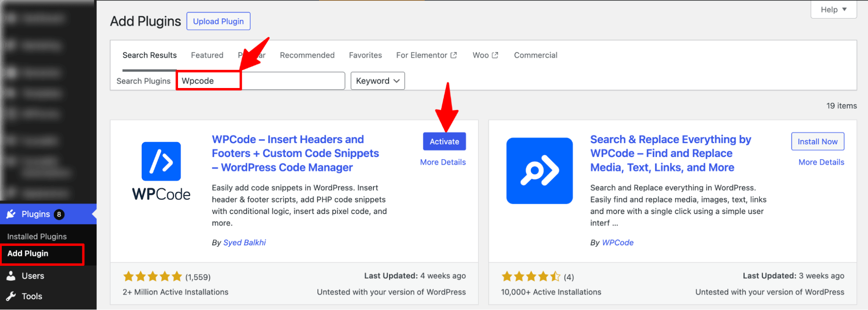Click Last Updated 3 weeks ago text
This screenshot has width=868, height=310.
tap(793, 276)
